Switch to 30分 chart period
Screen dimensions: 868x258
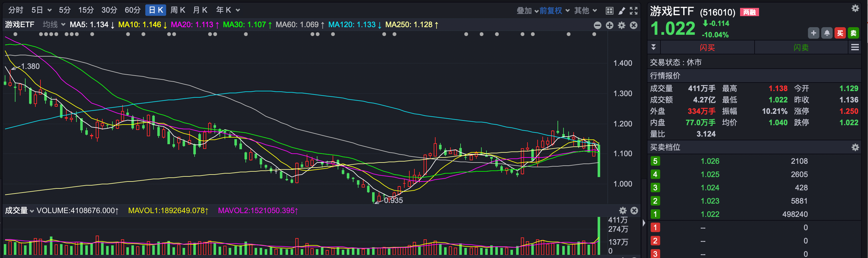[x=109, y=10]
